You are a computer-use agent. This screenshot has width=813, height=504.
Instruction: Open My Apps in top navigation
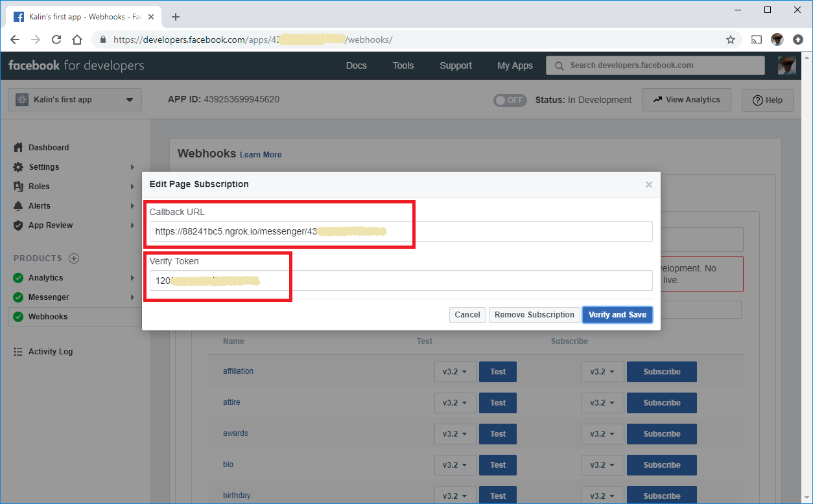pyautogui.click(x=515, y=65)
